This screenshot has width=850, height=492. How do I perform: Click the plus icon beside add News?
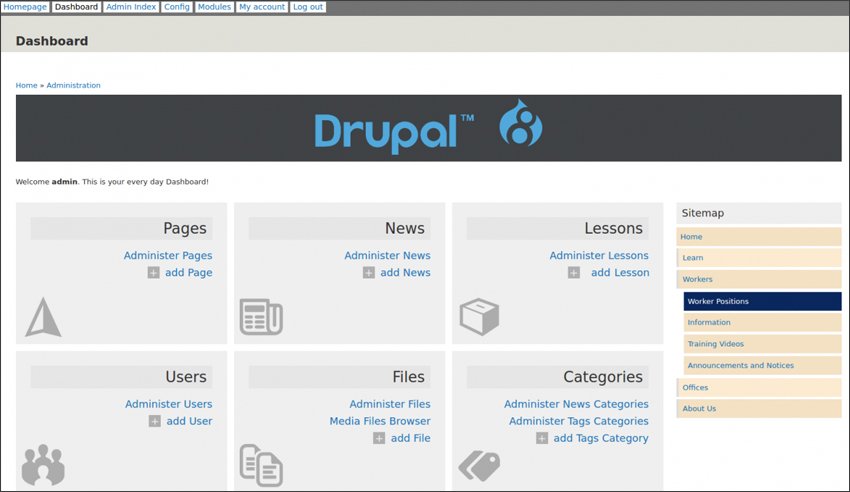click(x=369, y=273)
